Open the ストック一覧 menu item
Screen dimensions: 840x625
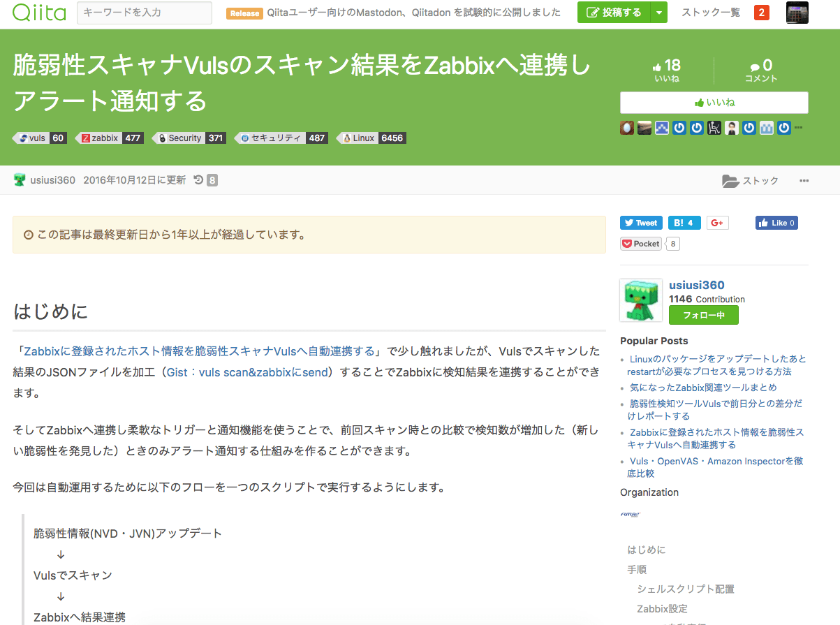710,13
